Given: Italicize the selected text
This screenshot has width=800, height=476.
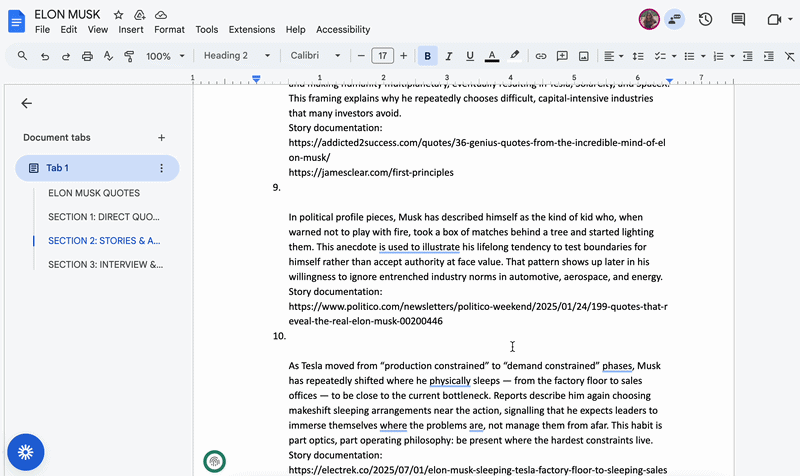Looking at the screenshot, I should point(448,56).
